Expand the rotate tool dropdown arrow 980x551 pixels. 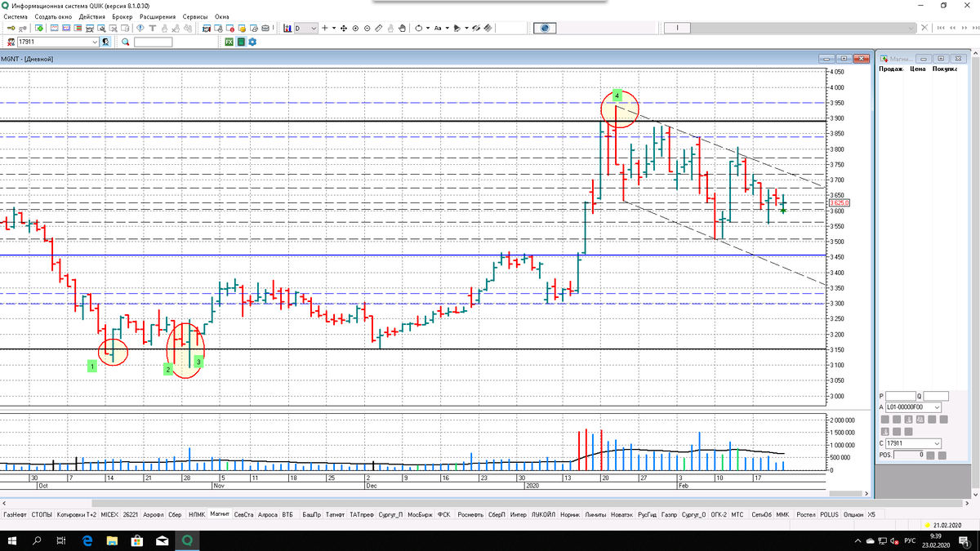427,28
